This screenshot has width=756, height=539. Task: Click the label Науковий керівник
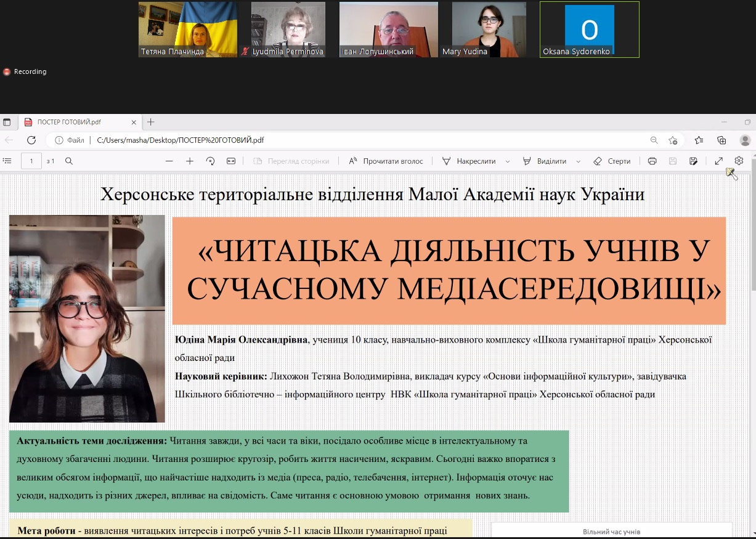221,376
